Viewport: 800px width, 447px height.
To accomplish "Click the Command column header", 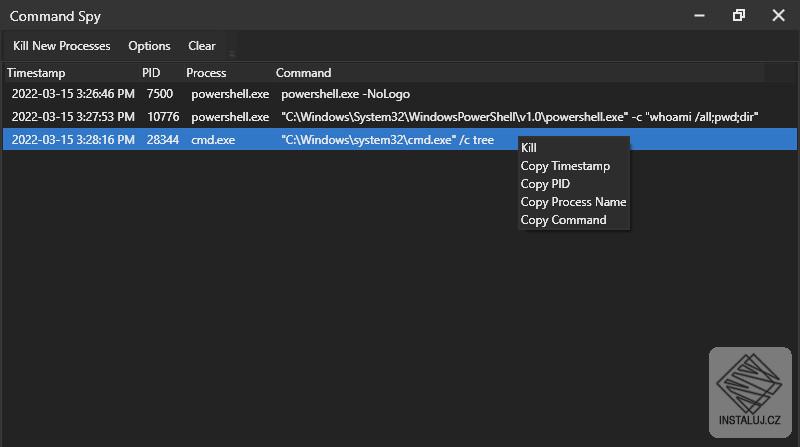I will point(303,73).
